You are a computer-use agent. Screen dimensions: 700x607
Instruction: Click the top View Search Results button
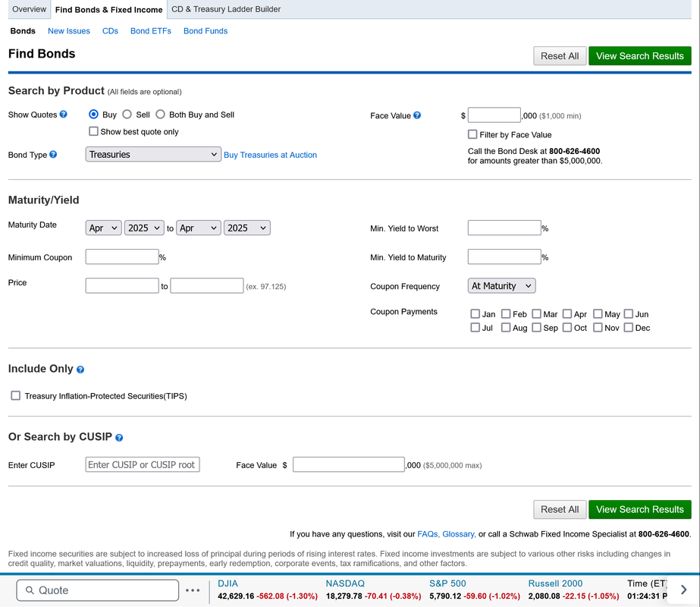pos(640,56)
